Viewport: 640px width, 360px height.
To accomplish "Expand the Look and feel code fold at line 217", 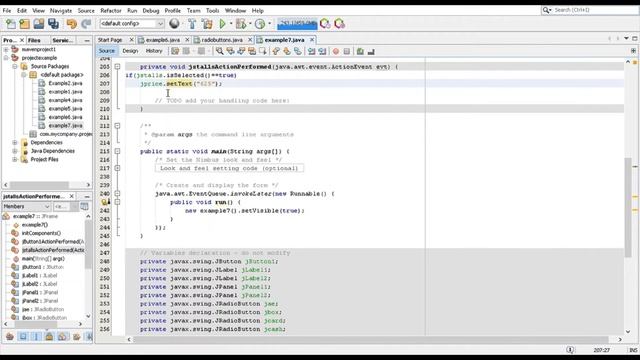I will (117, 168).
